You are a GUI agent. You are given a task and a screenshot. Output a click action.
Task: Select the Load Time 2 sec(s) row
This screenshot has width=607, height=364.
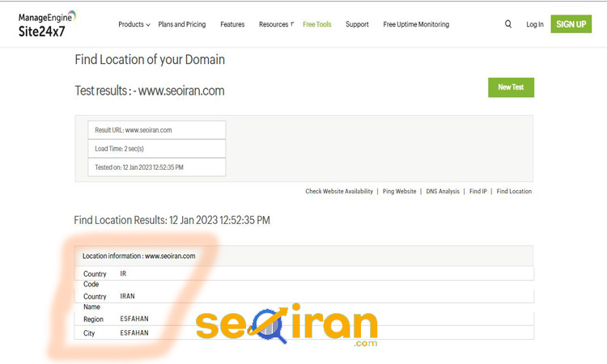pyautogui.click(x=157, y=149)
